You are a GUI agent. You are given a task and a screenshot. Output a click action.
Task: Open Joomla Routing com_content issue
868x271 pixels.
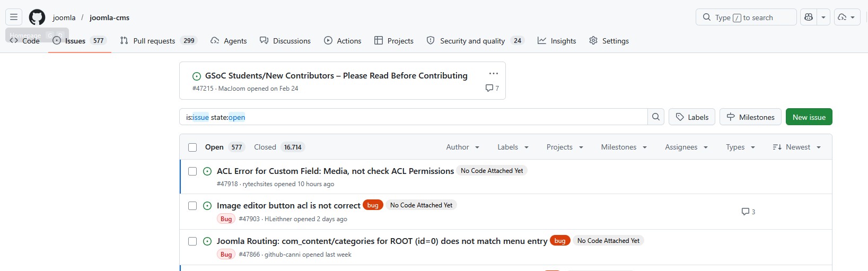coord(382,241)
